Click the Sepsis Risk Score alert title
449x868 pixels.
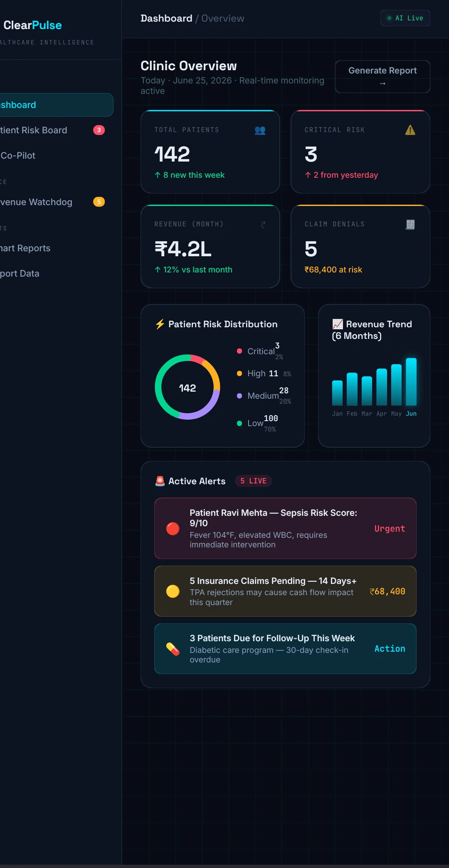(x=274, y=518)
